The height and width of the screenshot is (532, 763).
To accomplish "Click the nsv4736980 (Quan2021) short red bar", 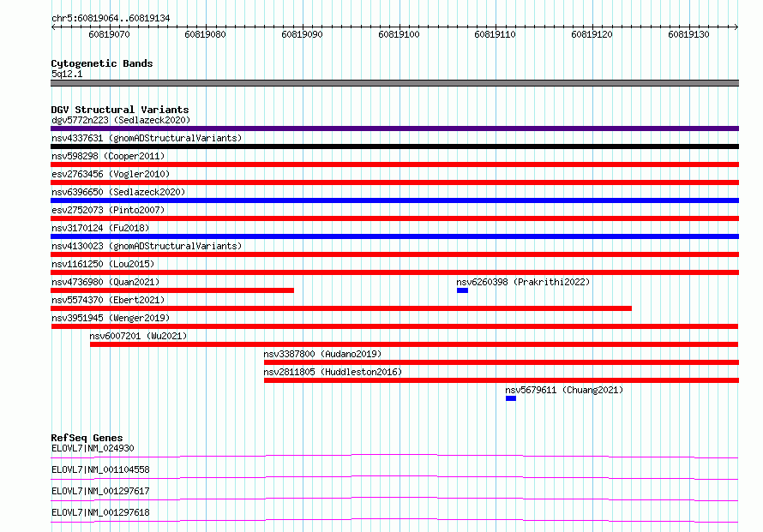I will (172, 290).
